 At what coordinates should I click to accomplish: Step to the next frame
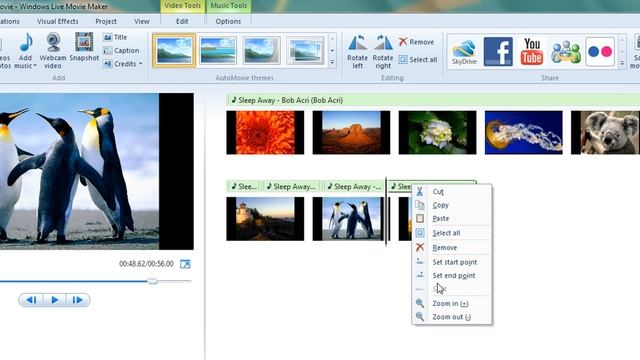(78, 300)
